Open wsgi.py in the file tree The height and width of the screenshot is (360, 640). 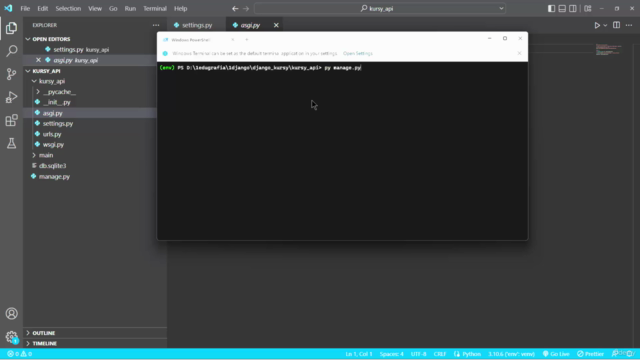click(53, 144)
